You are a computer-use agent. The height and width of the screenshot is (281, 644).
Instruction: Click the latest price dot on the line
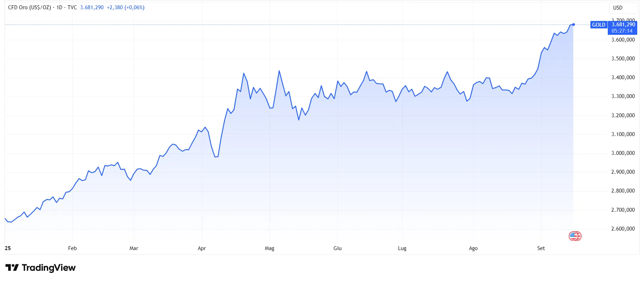tap(573, 25)
